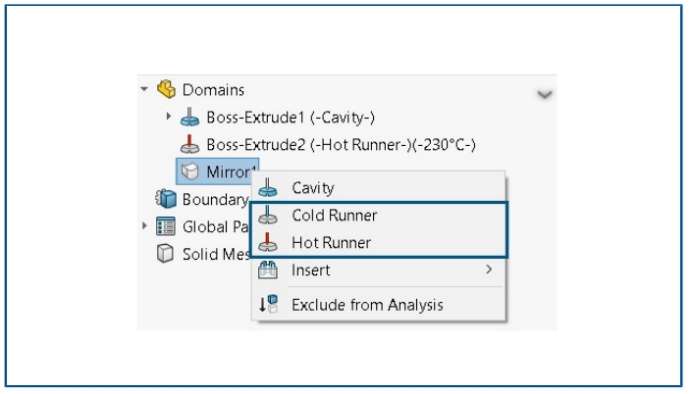This screenshot has width=692, height=394.
Task: Click the Boundary Conditions cube icon
Action: [x=166, y=199]
